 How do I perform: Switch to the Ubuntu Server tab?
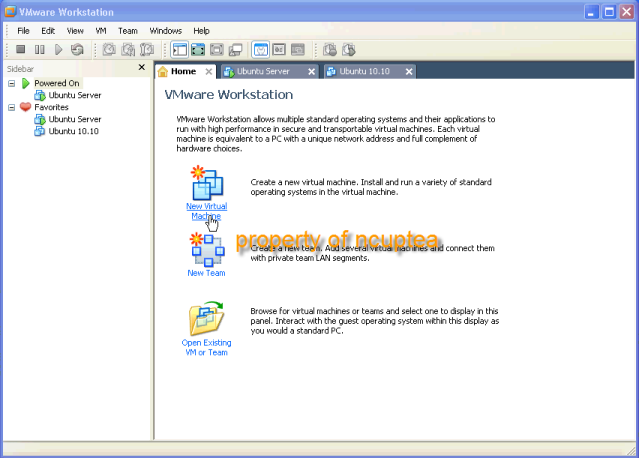click(269, 72)
